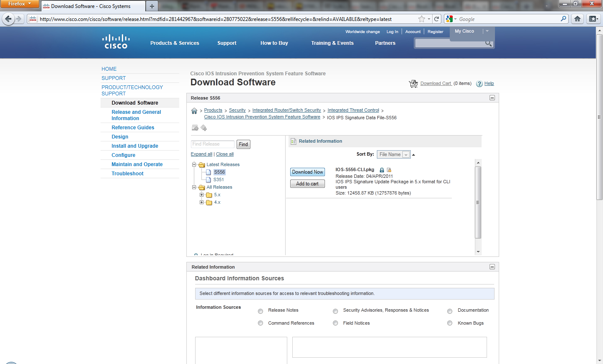Click the magnifier in the Google search box
This screenshot has width=603, height=364.
[564, 19]
